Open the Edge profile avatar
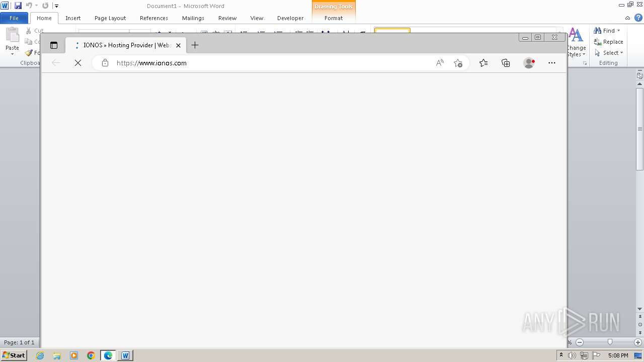Image resolution: width=644 pixels, height=362 pixels. tap(529, 63)
